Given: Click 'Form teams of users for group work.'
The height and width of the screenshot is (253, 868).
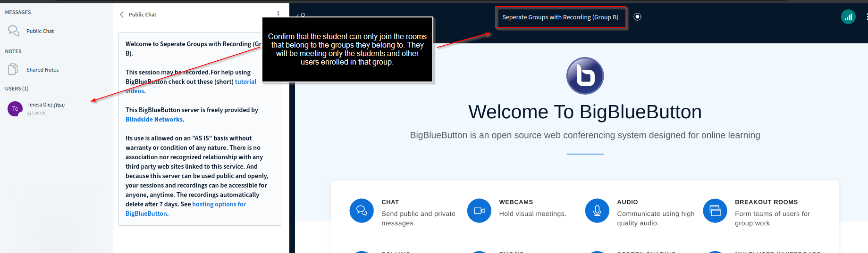Looking at the screenshot, I should pyautogui.click(x=773, y=219).
